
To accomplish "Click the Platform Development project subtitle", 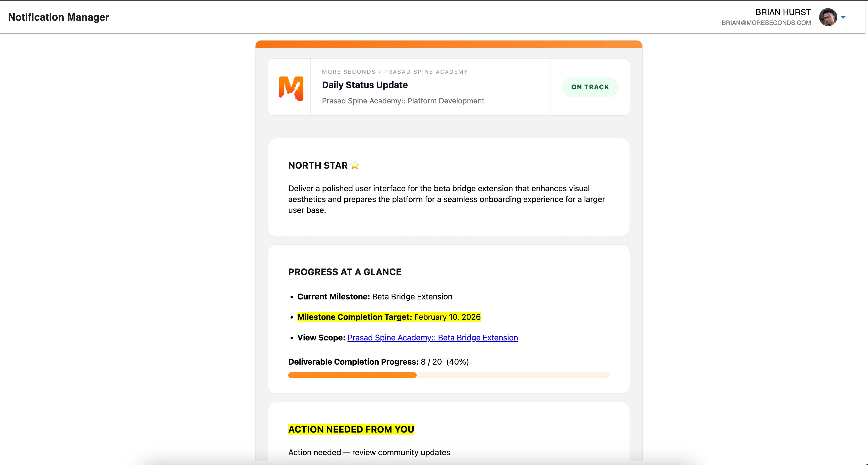I will pos(403,101).
